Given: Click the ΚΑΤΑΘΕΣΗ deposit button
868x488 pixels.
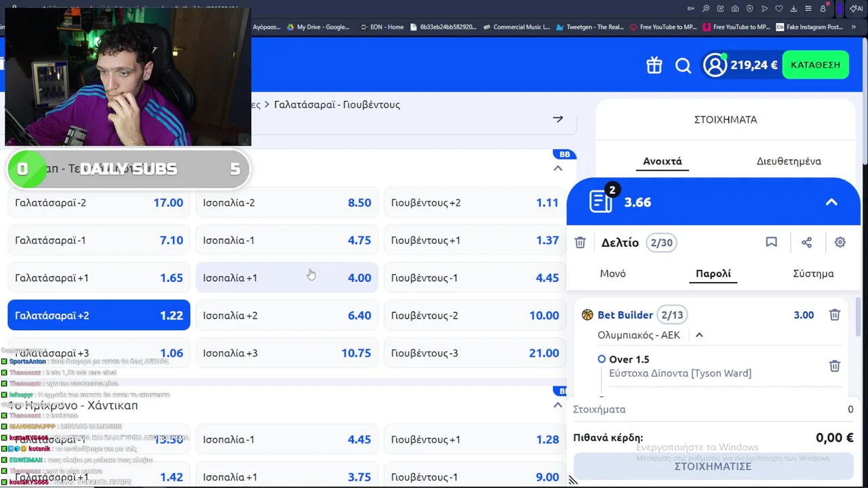Looking at the screenshot, I should pyautogui.click(x=815, y=65).
